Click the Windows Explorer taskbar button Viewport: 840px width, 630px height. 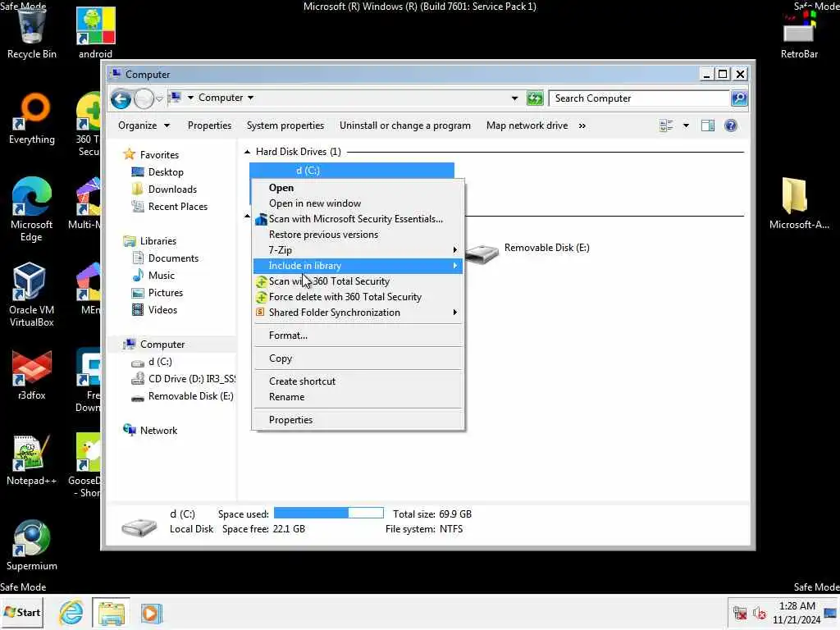click(111, 612)
